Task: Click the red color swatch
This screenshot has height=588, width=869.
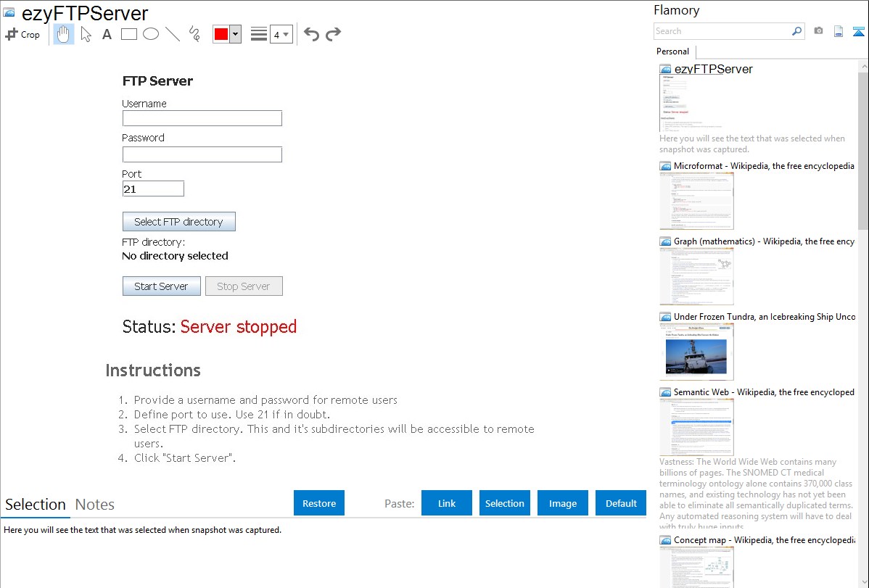Action: coord(221,34)
